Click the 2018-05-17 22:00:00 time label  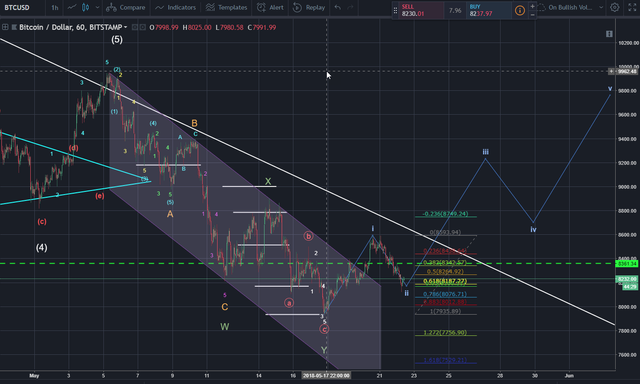tap(326, 375)
